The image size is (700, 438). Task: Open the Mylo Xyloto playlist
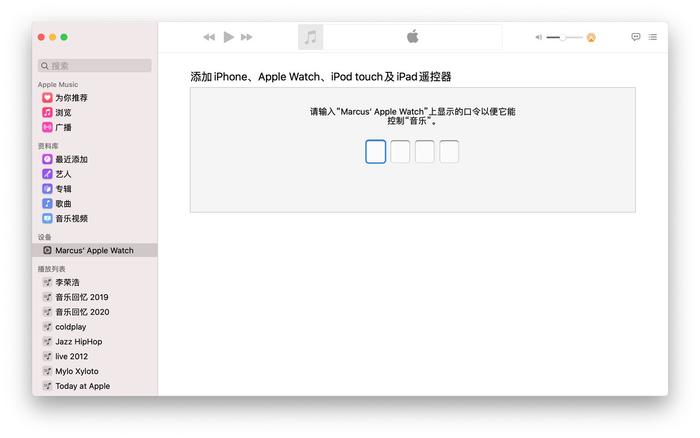click(x=71, y=371)
